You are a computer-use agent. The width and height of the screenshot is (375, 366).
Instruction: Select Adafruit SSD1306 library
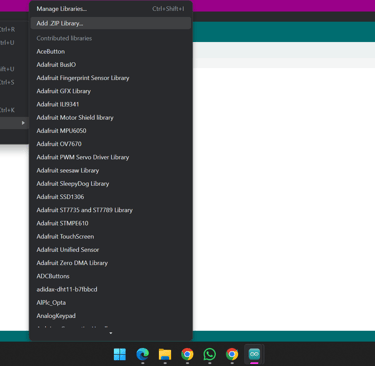tap(111, 197)
